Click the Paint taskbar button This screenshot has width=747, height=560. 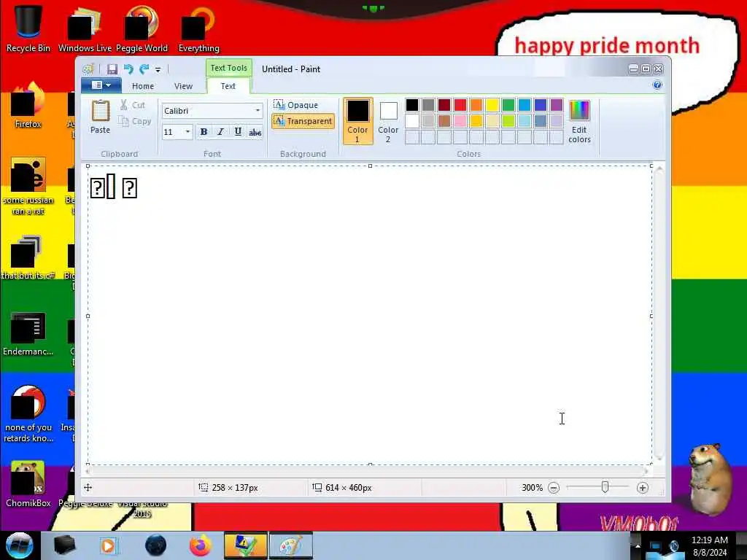click(x=290, y=545)
